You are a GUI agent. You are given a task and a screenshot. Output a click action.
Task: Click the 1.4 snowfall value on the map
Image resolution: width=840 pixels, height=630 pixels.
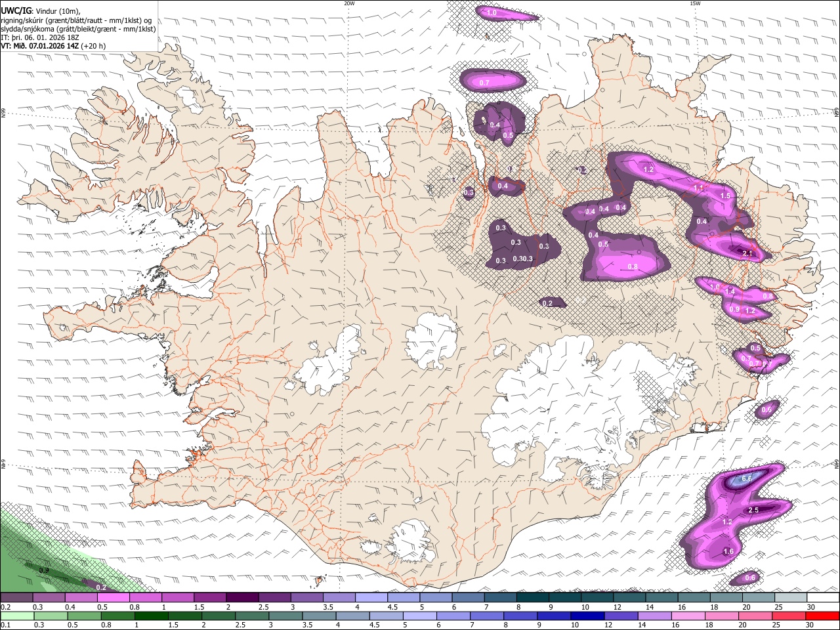pyautogui.click(x=730, y=291)
